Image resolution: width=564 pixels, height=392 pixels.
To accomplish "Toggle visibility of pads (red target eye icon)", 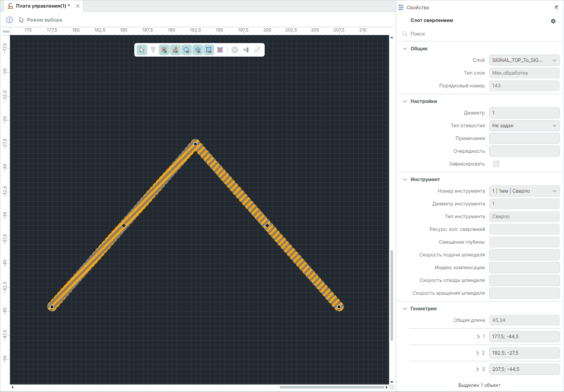I will 164,50.
